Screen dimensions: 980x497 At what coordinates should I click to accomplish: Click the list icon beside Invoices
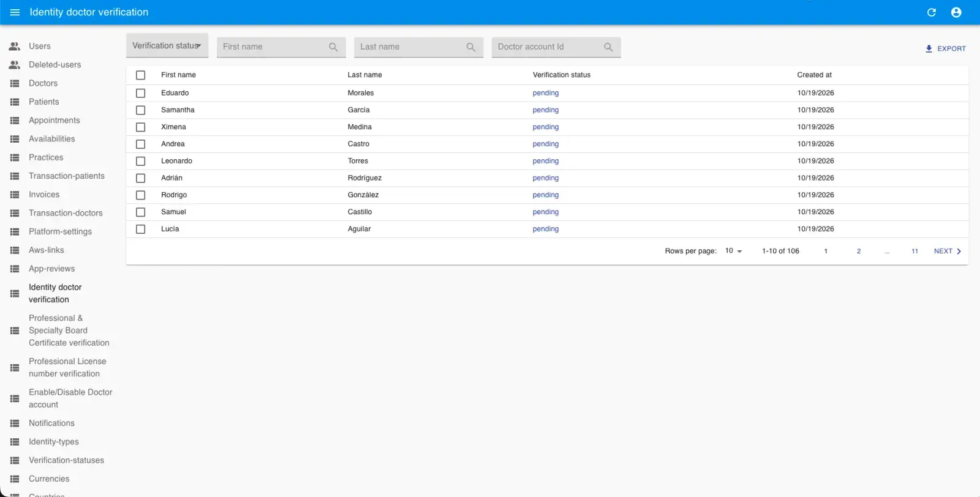15,195
